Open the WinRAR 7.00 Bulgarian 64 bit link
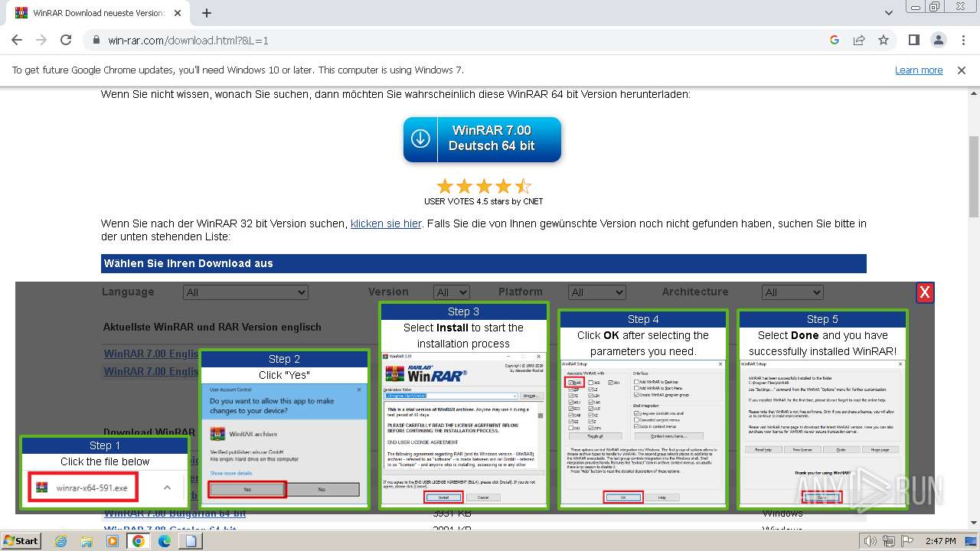Image resolution: width=980 pixels, height=551 pixels. pos(175,513)
